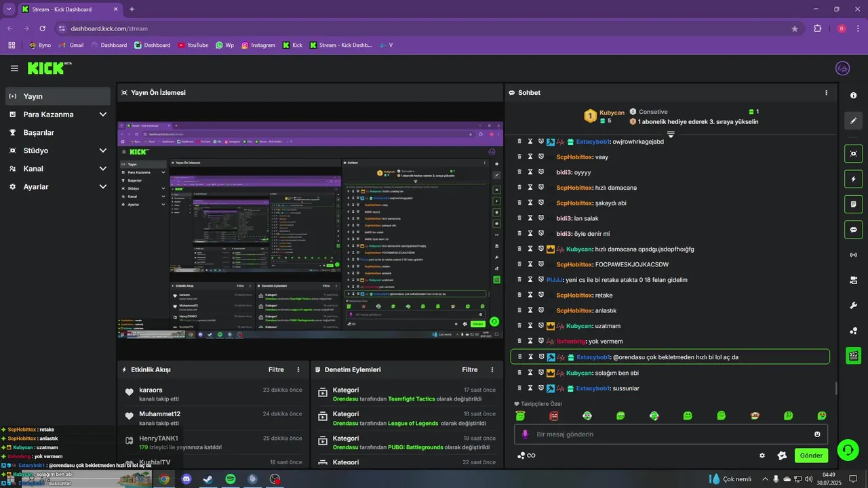The width and height of the screenshot is (868, 488).
Task: Open karaors in activity feed
Action: click(151, 390)
